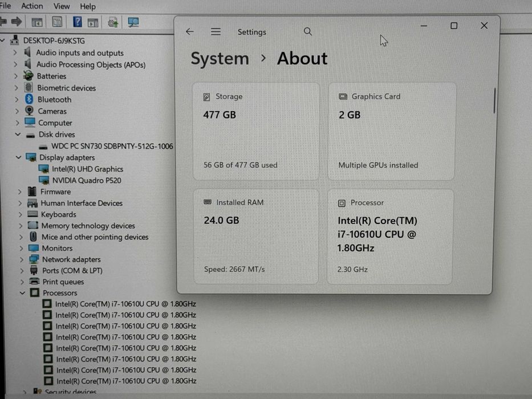The width and height of the screenshot is (532, 399).
Task: Select the Keyboards category icon
Action: coord(33,214)
